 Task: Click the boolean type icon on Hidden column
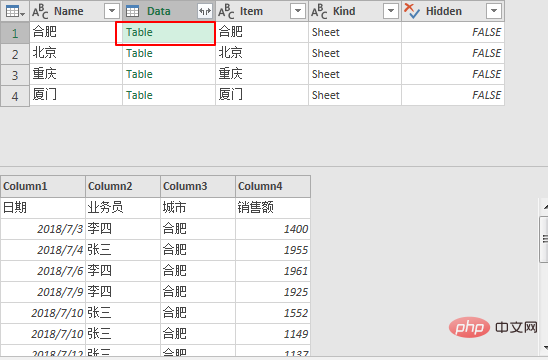(x=412, y=12)
